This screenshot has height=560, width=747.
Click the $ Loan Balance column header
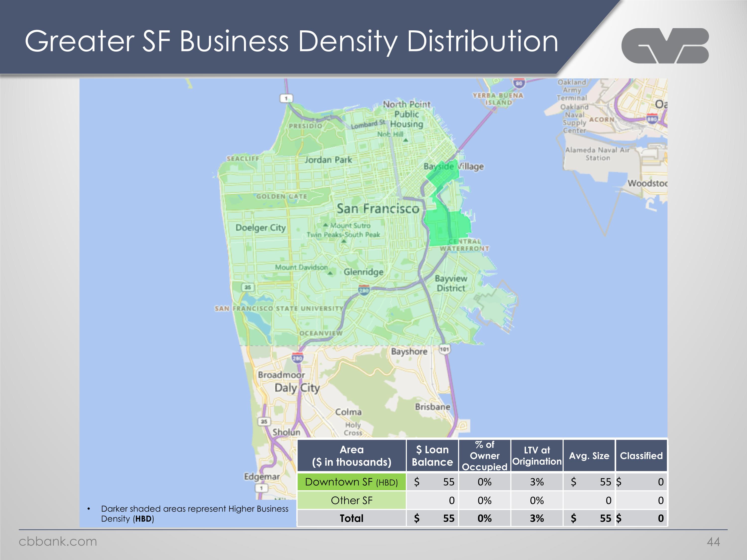[432, 456]
